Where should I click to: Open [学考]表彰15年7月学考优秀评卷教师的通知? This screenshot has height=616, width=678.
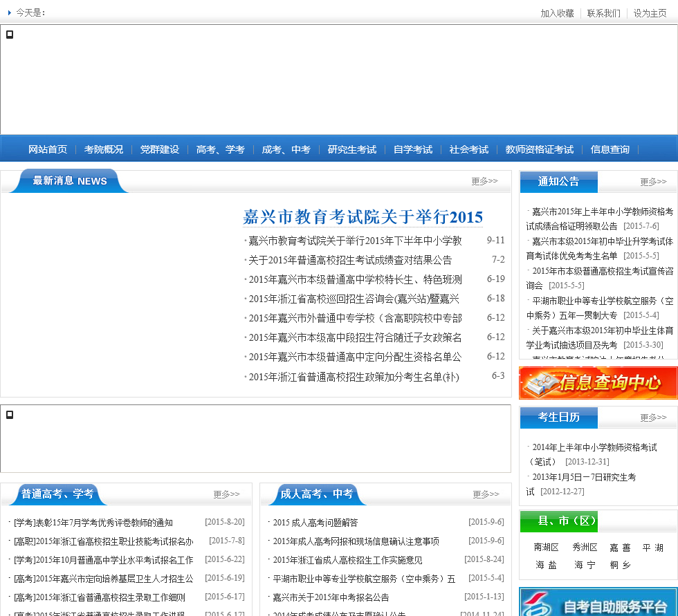pyautogui.click(x=93, y=523)
